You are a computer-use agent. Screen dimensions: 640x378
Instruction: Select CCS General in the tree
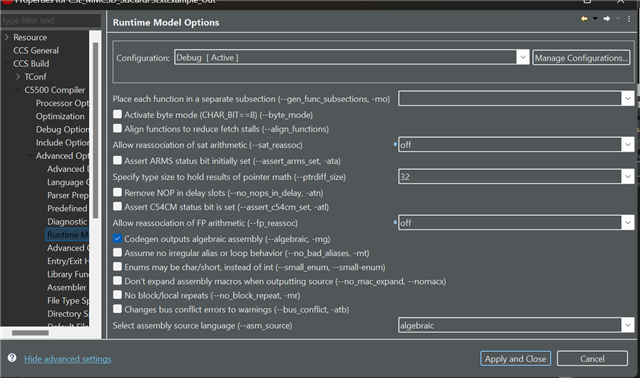tap(36, 51)
